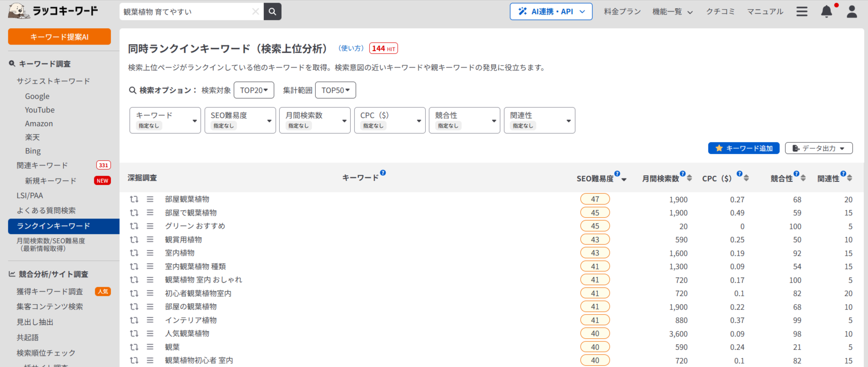Click help icon next to キーワード column header

tap(383, 173)
